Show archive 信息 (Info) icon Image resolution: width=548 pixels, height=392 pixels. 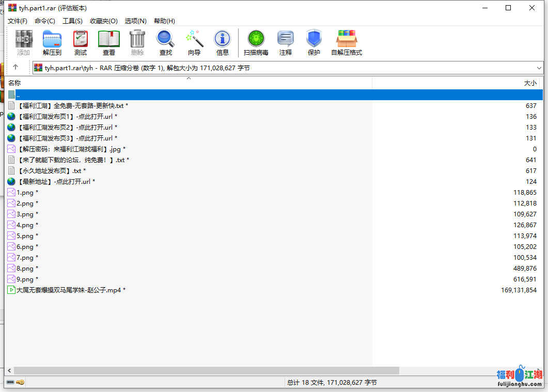click(222, 42)
